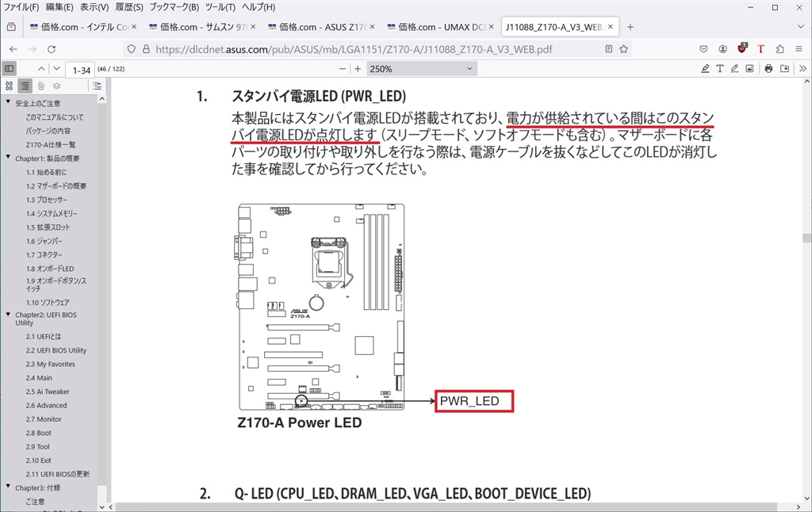812x512 pixels.
Task: Select the PDF draw tool
Action: coord(734,69)
